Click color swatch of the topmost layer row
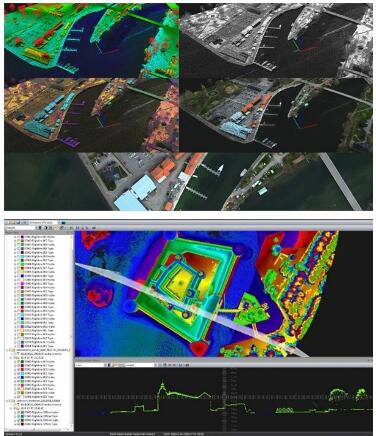The height and width of the screenshot is (436, 376). pos(22,237)
